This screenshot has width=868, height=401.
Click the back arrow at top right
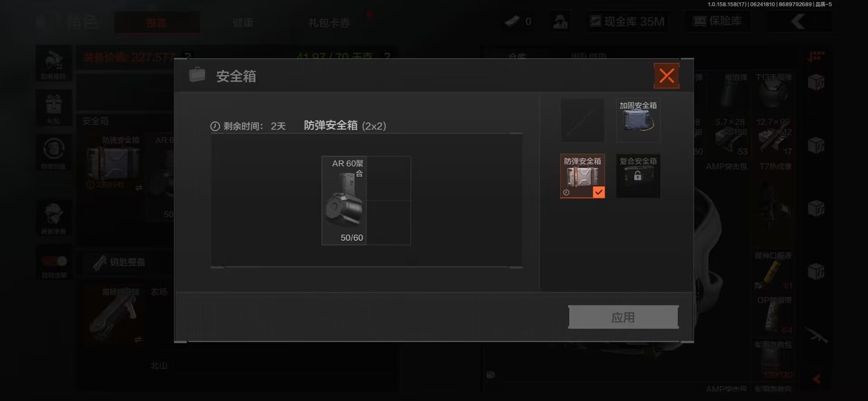click(798, 21)
